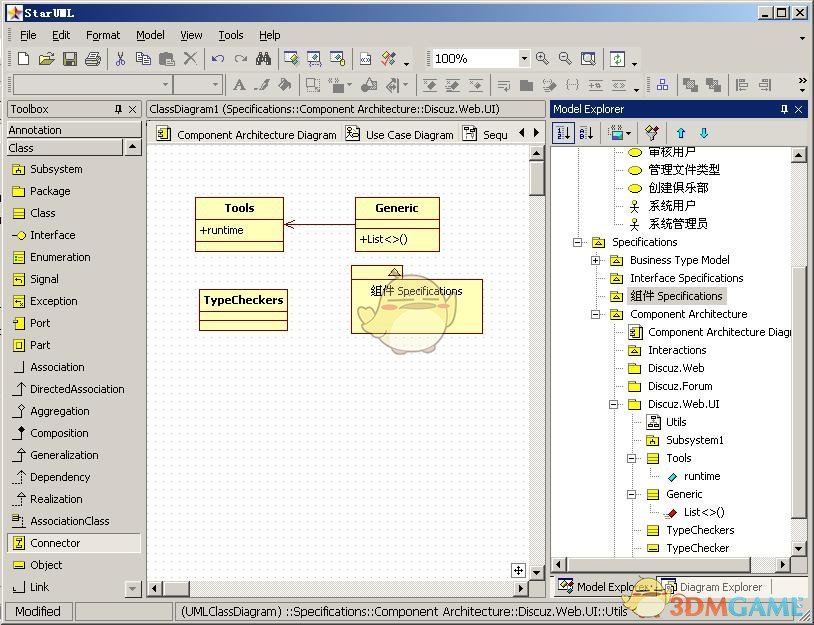Pin the Model Explorer panel
Screen dimensions: 814x625
click(785, 109)
